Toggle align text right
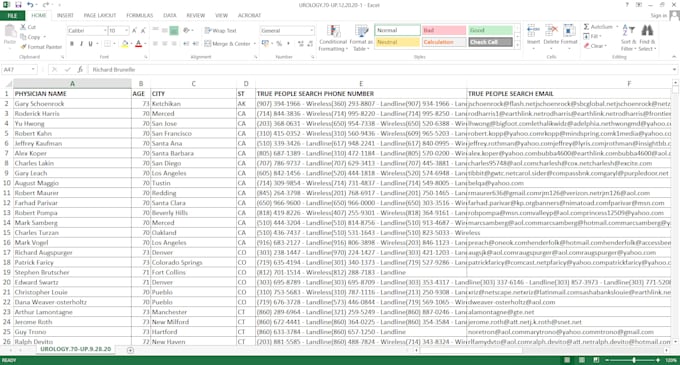680x365 pixels. [174, 44]
